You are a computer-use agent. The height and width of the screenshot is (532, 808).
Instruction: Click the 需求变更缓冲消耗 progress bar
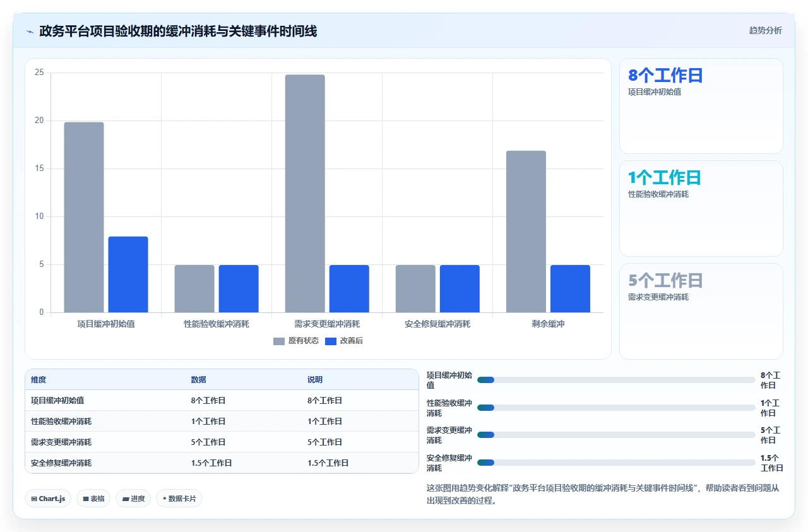pyautogui.click(x=616, y=435)
